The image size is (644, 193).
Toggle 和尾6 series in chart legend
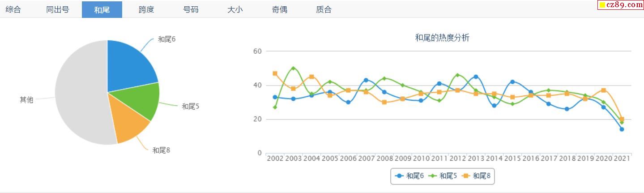[x=410, y=176]
